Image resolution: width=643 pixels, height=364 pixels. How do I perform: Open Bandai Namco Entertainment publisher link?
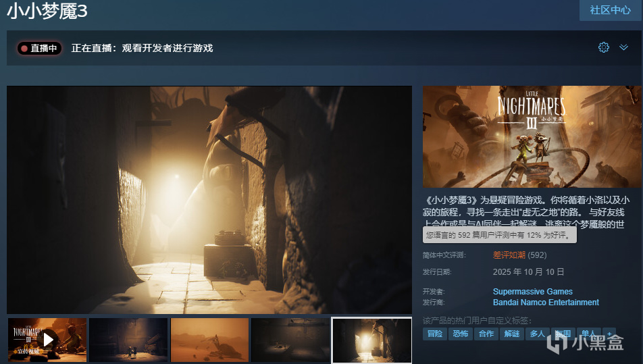click(546, 302)
